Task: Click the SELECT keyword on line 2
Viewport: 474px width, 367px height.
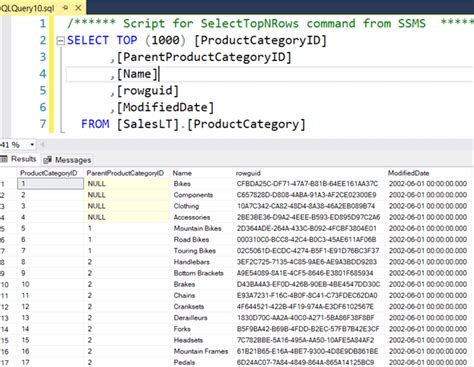Action: tap(88, 40)
